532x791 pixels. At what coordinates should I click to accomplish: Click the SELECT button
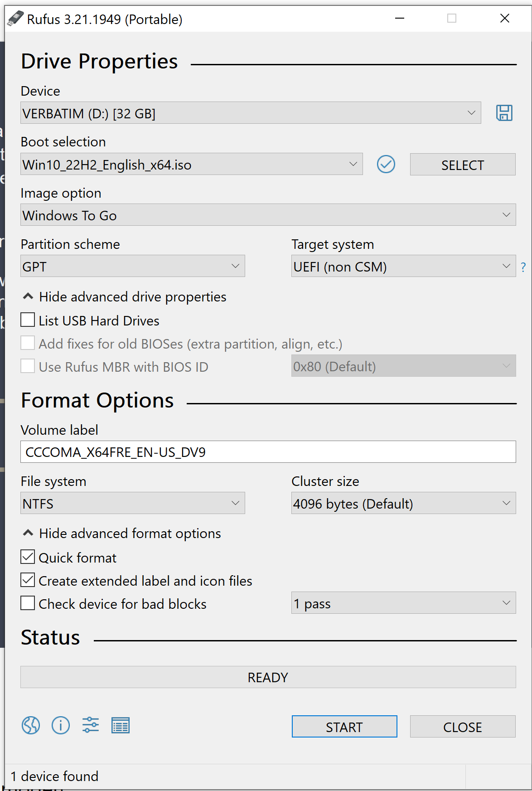click(463, 165)
